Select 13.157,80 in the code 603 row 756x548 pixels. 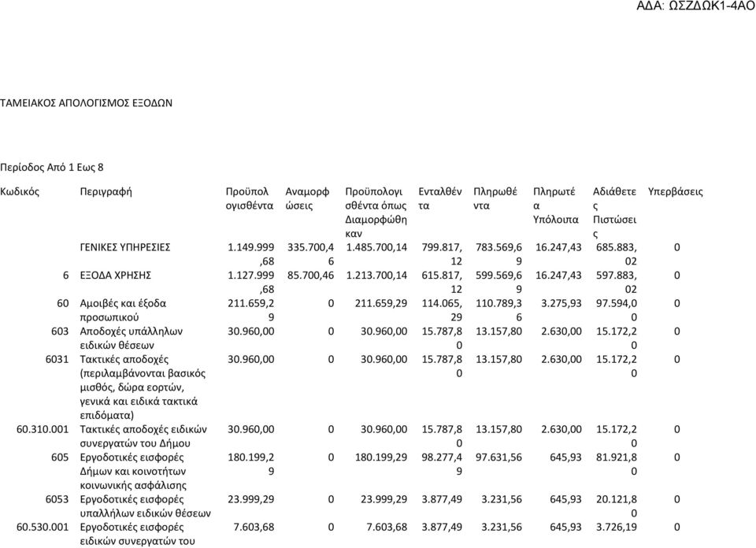(x=498, y=331)
